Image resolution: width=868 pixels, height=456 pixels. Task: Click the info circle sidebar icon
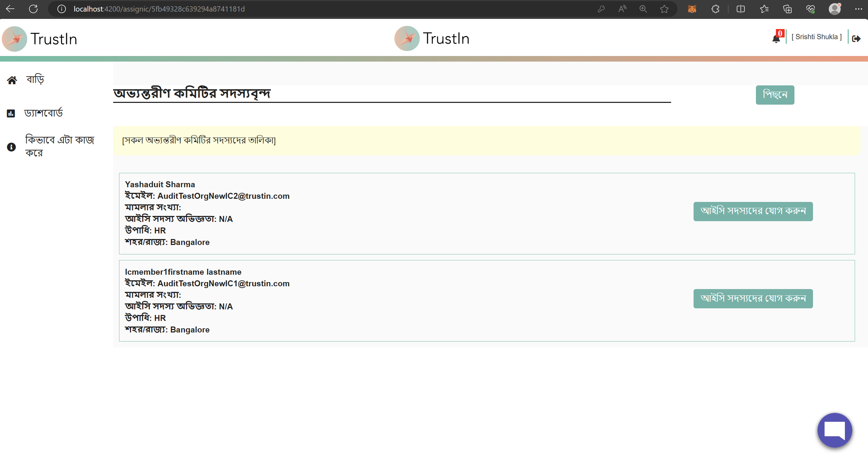[12, 147]
